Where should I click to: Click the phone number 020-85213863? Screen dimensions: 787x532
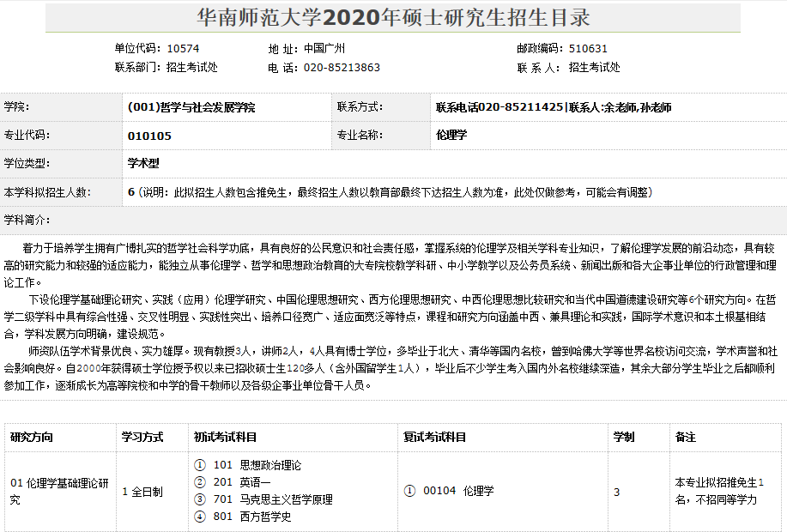pos(342,68)
